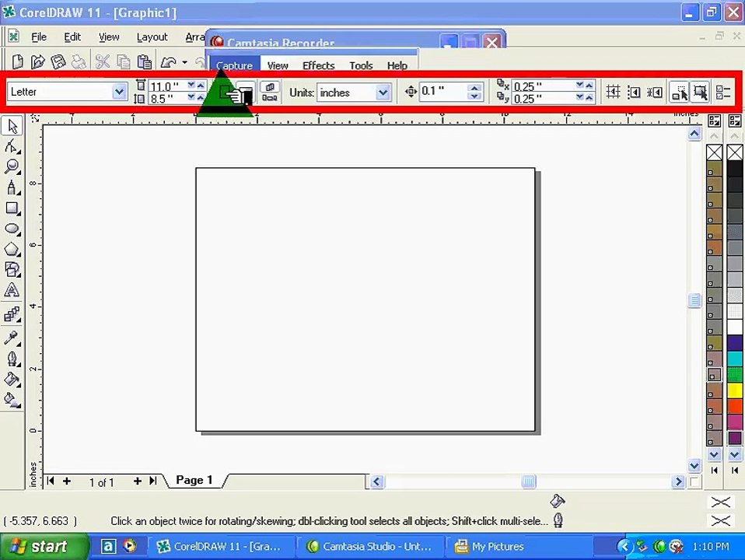Increase duplicate distance y 0.25 spinner
Screen dimensions: 745x560
click(589, 98)
